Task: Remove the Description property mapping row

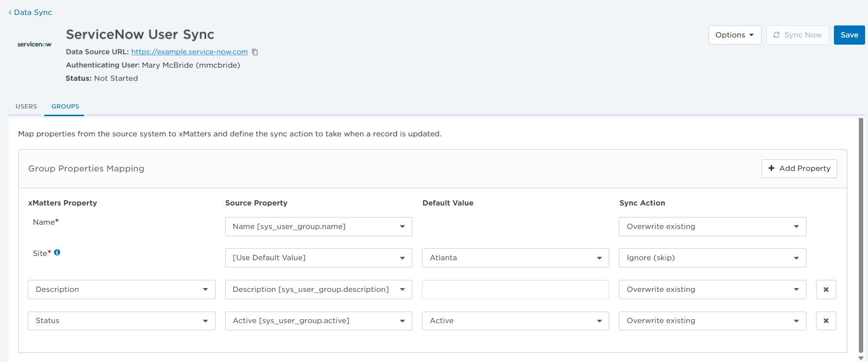Action: pos(826,290)
